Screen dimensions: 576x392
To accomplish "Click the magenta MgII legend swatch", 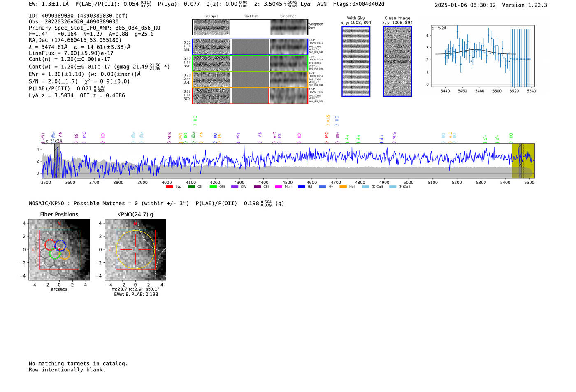I will point(279,187).
